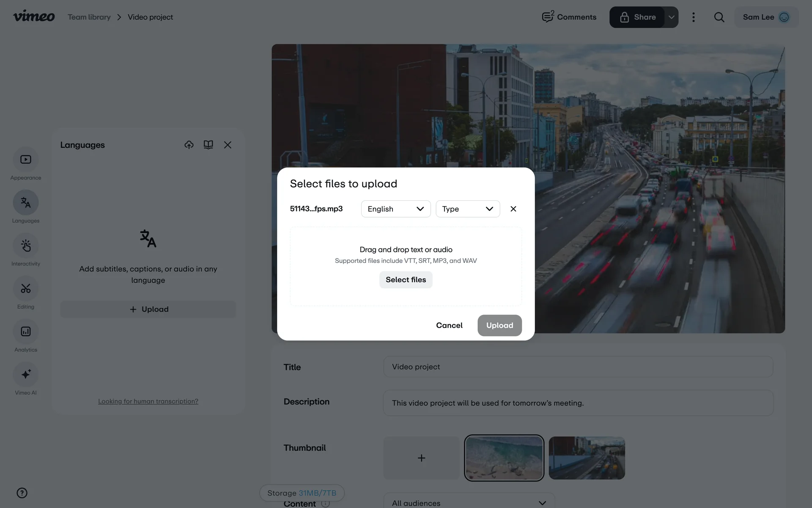Open the Vimeo AI sparkle tool
The width and height of the screenshot is (812, 508).
click(x=26, y=374)
